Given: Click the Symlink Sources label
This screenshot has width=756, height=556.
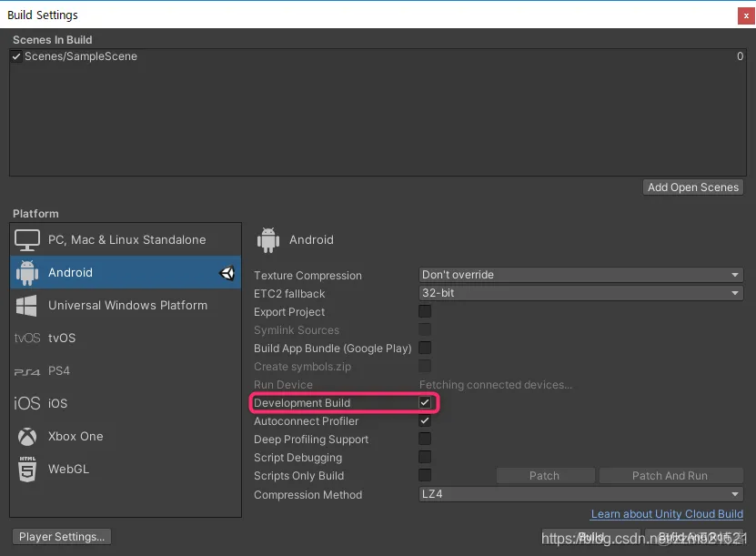Looking at the screenshot, I should [297, 330].
